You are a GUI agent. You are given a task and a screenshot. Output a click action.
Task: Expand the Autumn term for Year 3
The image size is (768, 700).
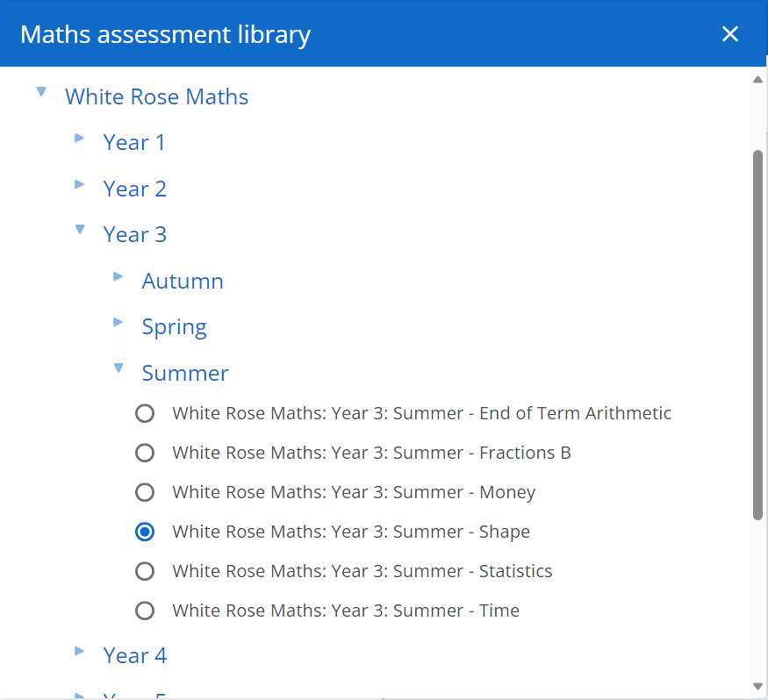point(118,276)
